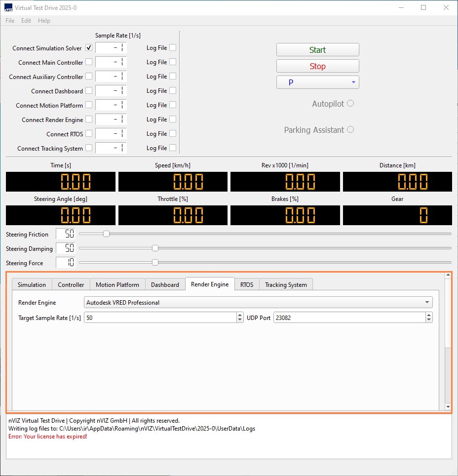The image size is (458, 476).
Task: Open the Render Engine dropdown
Action: [x=426, y=302]
